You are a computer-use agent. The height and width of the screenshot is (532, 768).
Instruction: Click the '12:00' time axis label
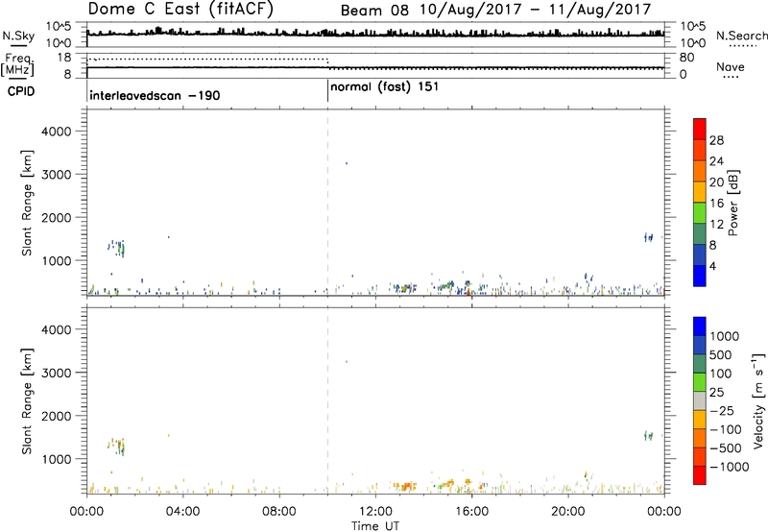375,512
